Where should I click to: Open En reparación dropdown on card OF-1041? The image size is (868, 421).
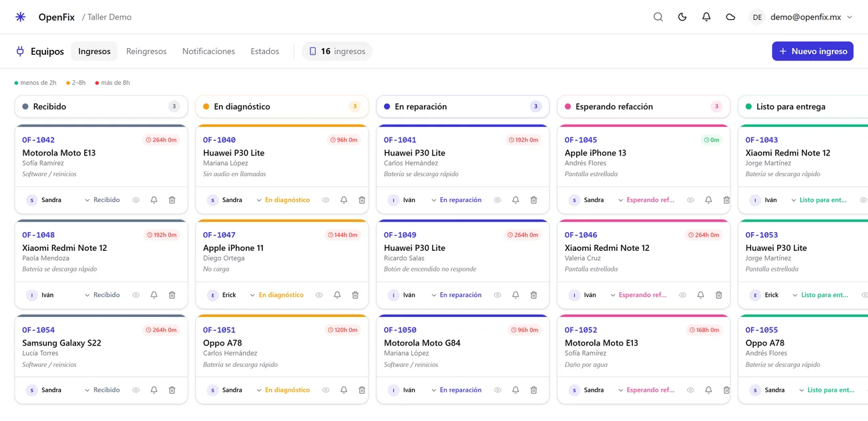pyautogui.click(x=456, y=200)
